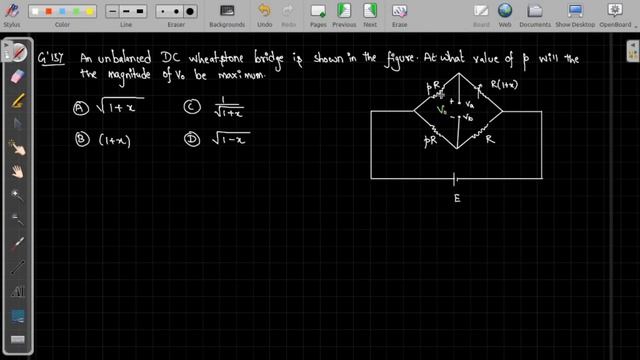Select the Laser pointer tool
Screen dimensions: 640x360
point(17,243)
